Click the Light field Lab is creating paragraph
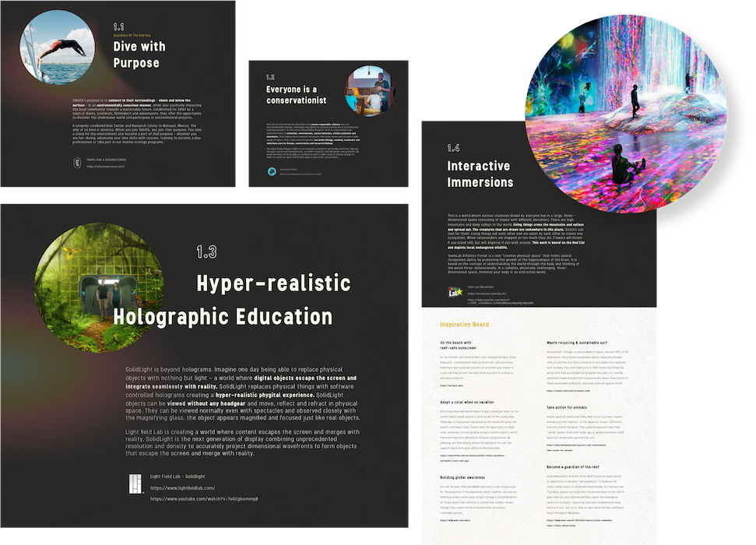Image resolution: width=756 pixels, height=545 pixels. point(242,442)
